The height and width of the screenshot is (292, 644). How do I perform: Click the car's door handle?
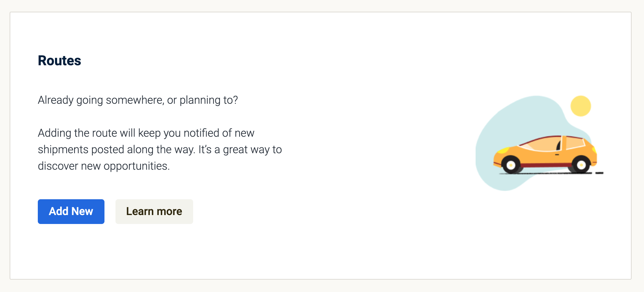coord(557,155)
